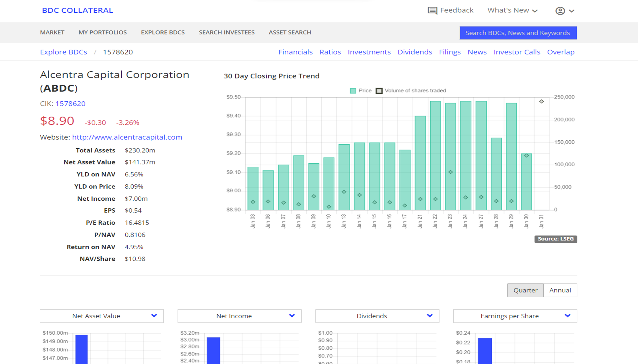Open SEARCH INVESTEES
This screenshot has height=364, width=638.
(x=227, y=33)
